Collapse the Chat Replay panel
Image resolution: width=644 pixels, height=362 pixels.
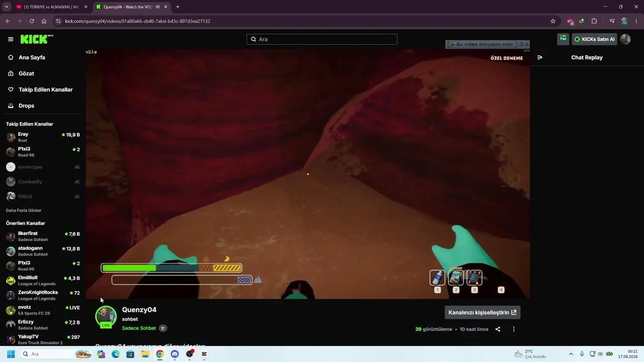(x=540, y=57)
